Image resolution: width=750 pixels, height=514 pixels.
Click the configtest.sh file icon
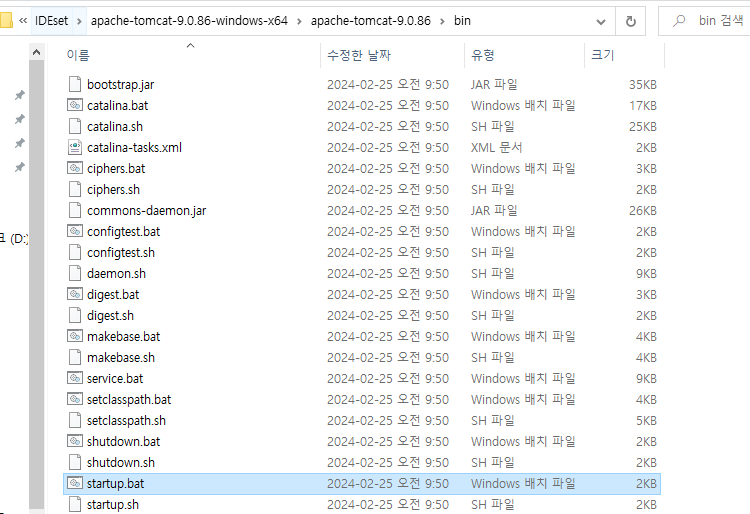pyautogui.click(x=75, y=252)
